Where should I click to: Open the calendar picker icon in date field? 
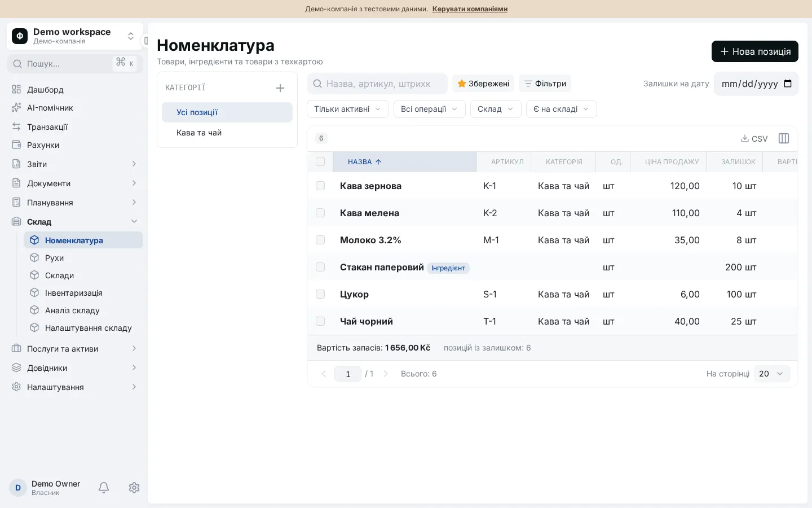click(788, 84)
